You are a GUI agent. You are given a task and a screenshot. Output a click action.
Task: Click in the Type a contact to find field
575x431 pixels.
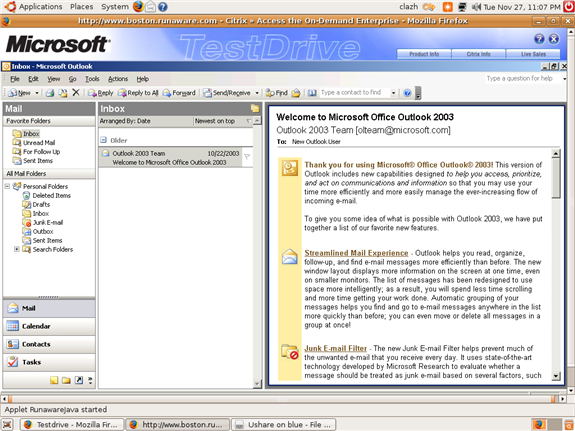tap(354, 93)
